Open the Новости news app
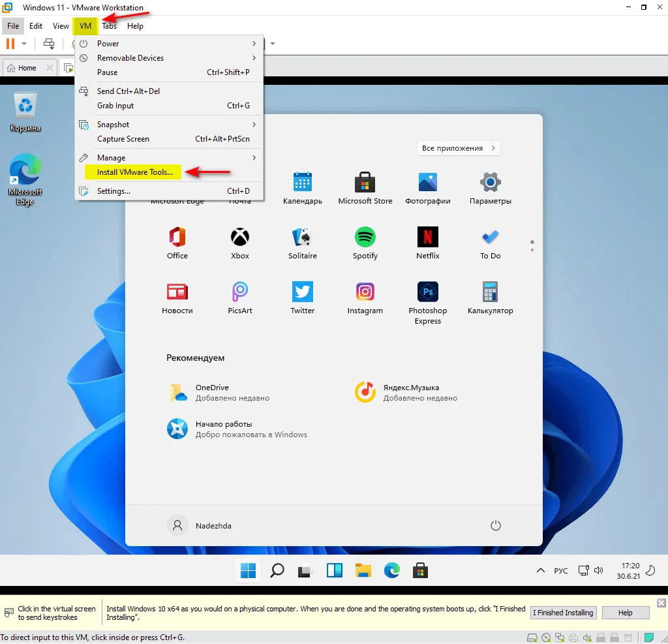 [x=177, y=298]
